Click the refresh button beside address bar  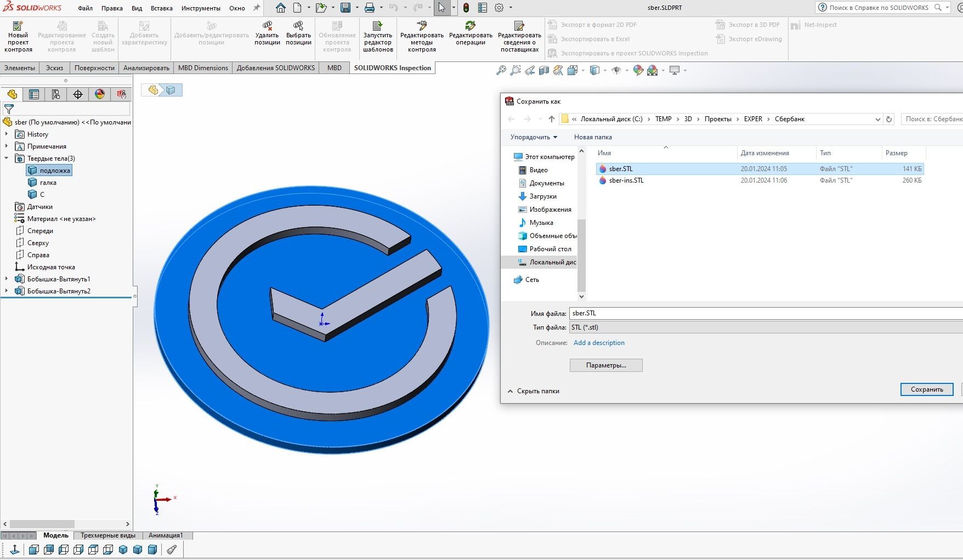889,119
